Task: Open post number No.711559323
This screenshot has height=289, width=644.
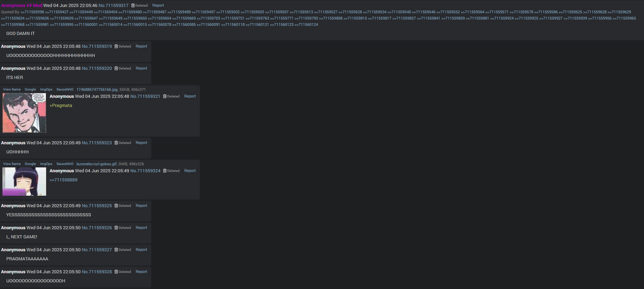Action: tap(97, 143)
